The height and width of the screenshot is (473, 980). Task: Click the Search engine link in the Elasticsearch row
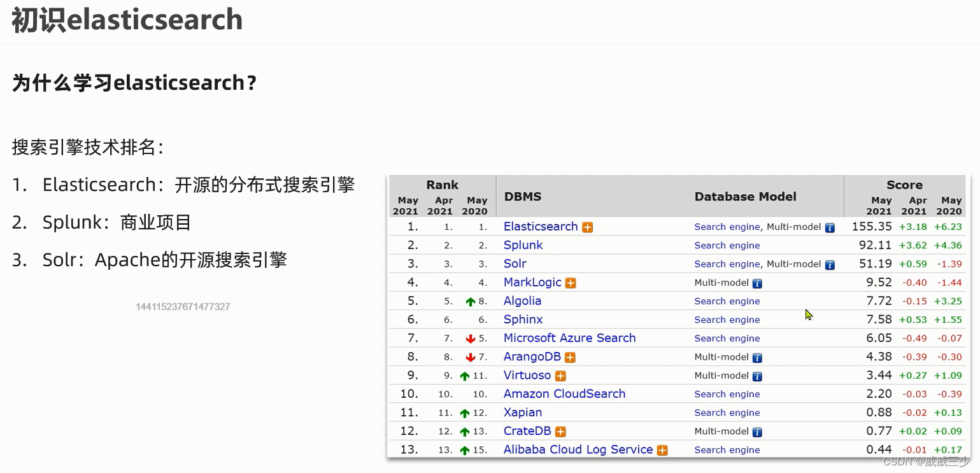click(727, 227)
